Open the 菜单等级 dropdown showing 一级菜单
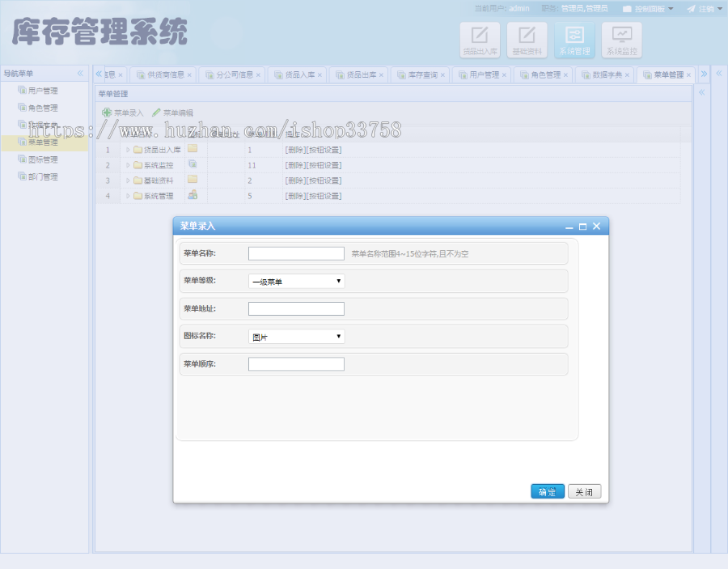The width and height of the screenshot is (728, 569). 295,282
